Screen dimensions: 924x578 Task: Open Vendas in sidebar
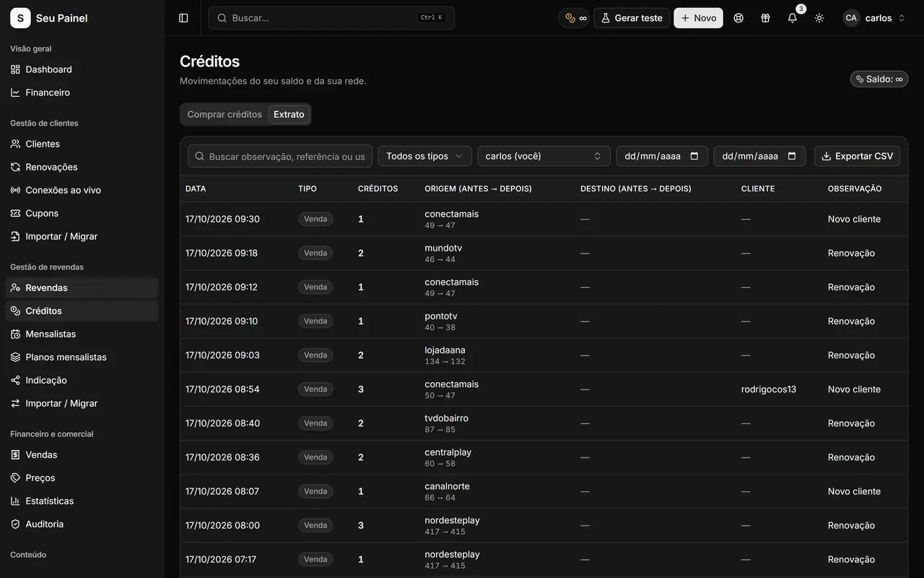pyautogui.click(x=82, y=454)
